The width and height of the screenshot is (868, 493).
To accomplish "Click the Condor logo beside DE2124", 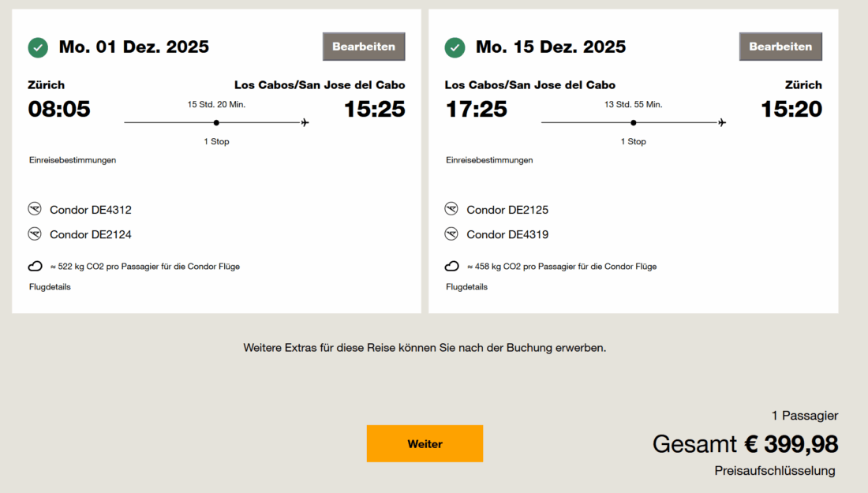I will 35,234.
